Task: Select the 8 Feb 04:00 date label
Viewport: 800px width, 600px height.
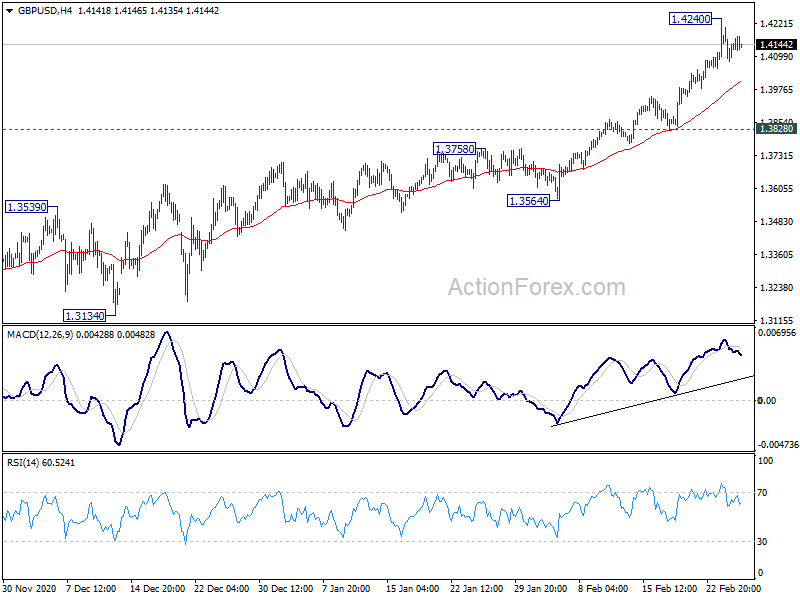Action: pos(603,588)
